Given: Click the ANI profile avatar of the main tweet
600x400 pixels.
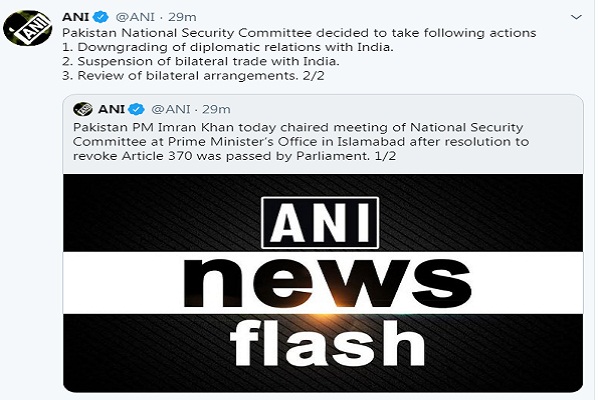Looking at the screenshot, I should click(28, 28).
